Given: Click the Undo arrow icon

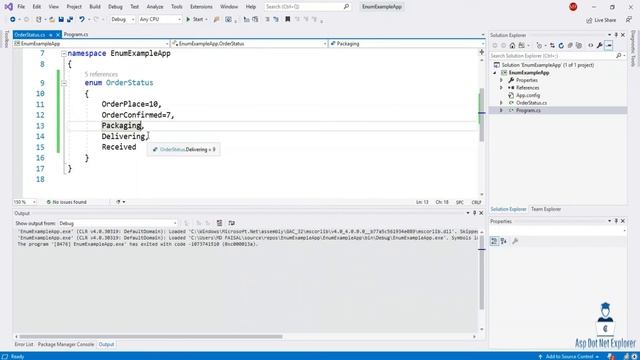Looking at the screenshot, I should (82, 19).
